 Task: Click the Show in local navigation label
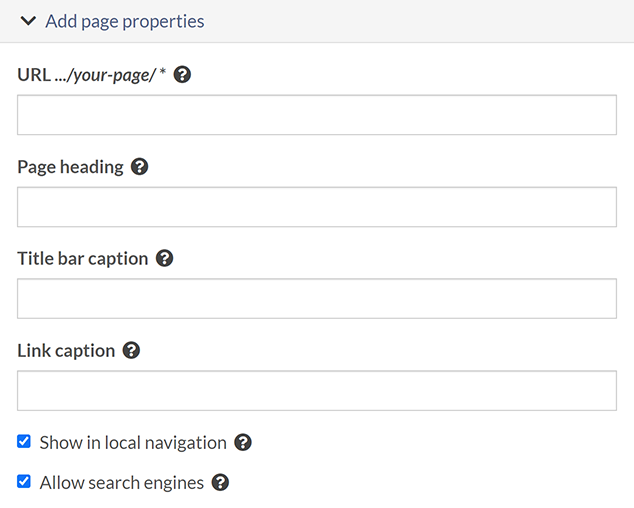point(133,442)
